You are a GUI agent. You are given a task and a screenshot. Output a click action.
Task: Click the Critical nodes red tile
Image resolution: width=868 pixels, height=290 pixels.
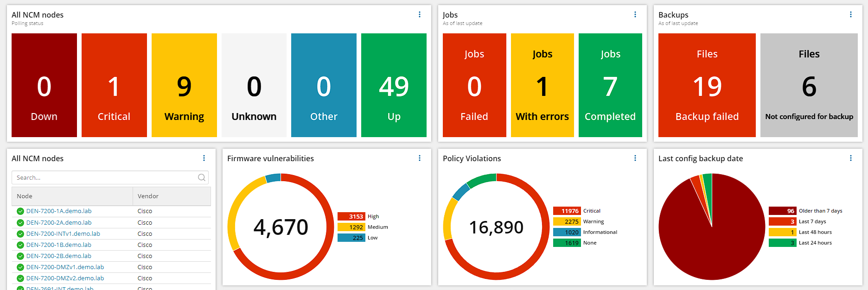114,85
